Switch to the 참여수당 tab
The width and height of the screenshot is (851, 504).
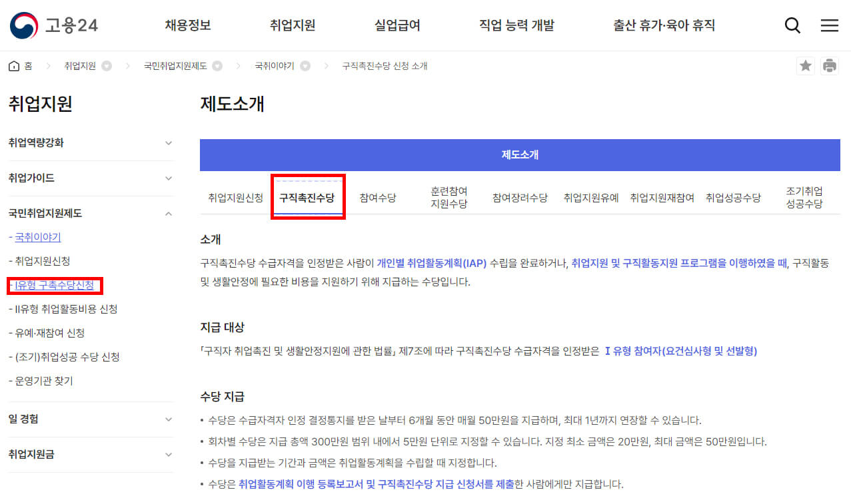377,196
